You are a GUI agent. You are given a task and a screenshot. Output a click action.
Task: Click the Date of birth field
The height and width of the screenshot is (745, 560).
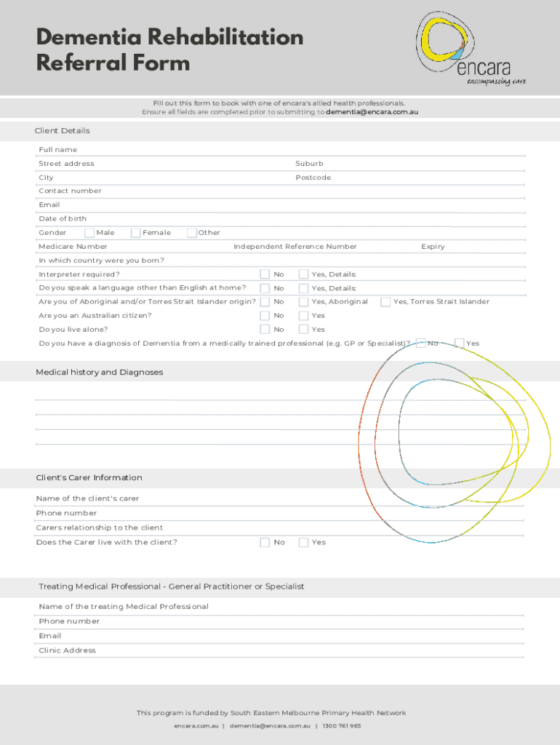click(291, 219)
